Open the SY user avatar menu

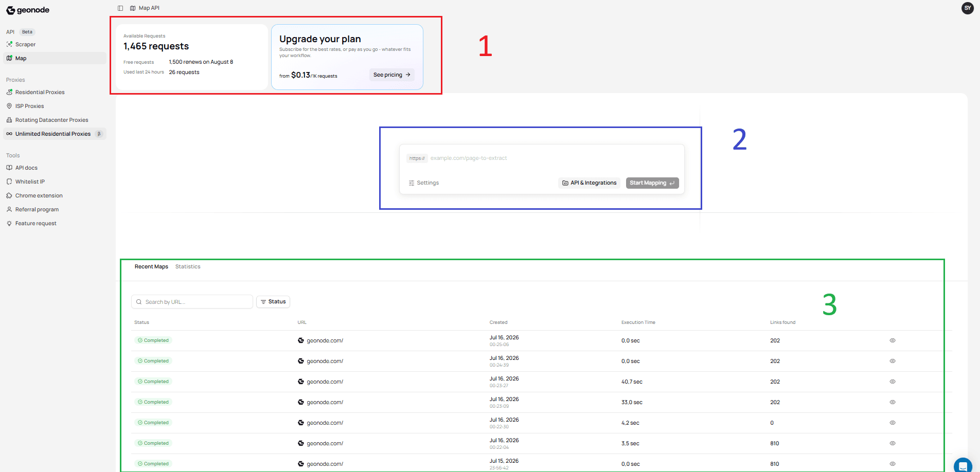pos(968,8)
